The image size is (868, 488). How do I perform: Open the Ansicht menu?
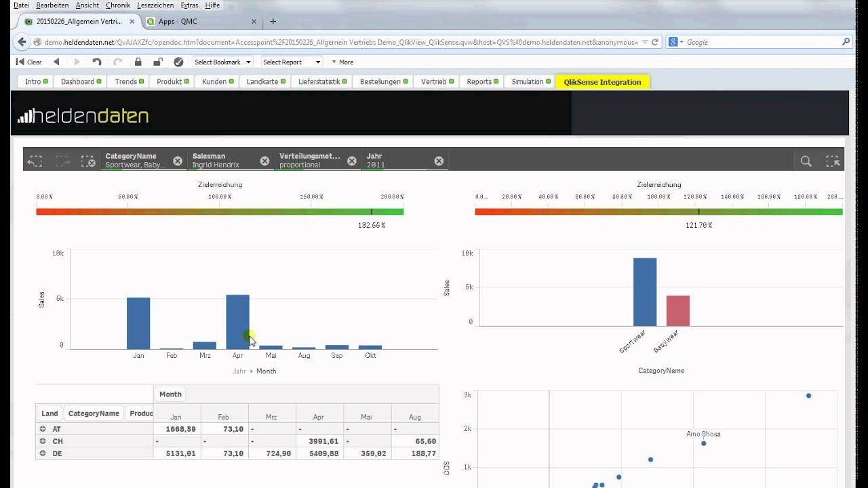pos(87,5)
